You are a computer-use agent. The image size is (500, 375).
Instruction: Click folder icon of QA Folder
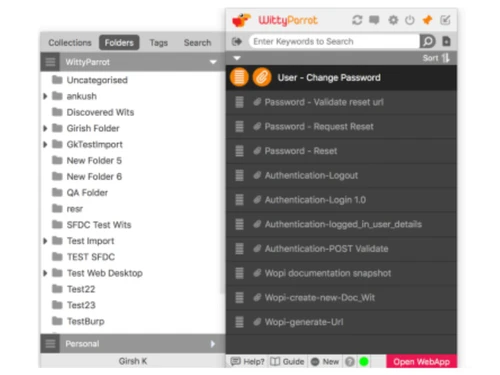[57, 192]
